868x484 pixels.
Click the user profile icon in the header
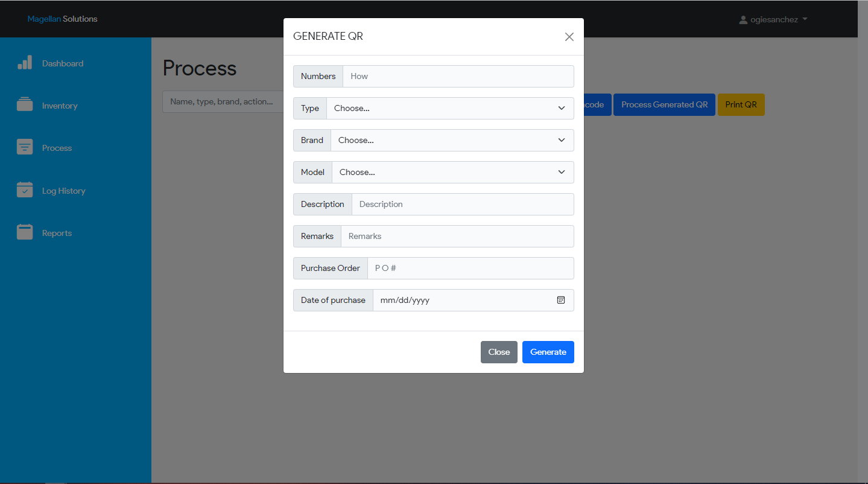743,19
